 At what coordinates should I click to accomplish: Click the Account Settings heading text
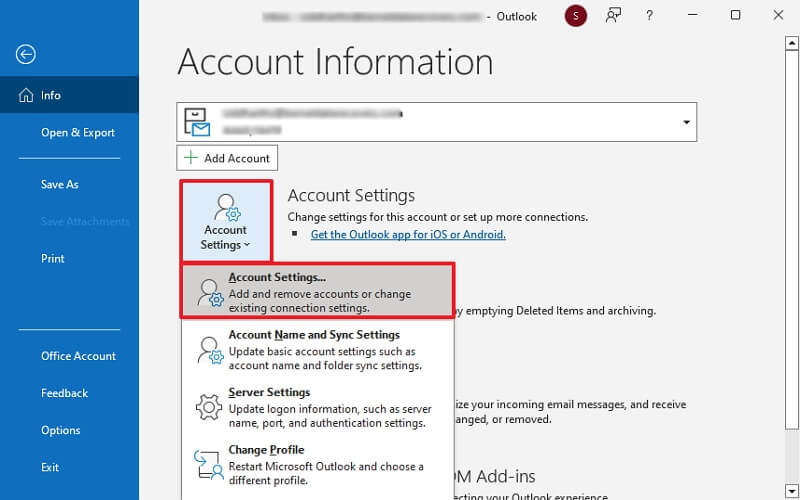351,195
